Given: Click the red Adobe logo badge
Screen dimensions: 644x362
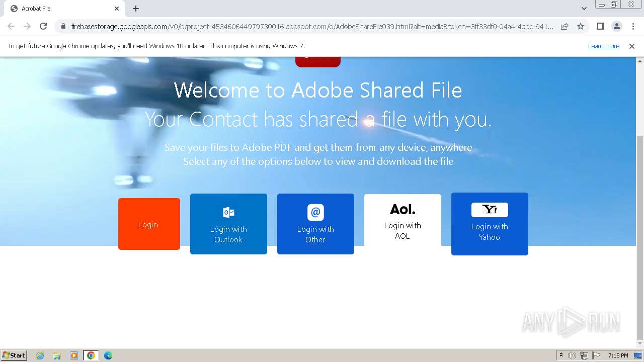Looking at the screenshot, I should coord(318,61).
